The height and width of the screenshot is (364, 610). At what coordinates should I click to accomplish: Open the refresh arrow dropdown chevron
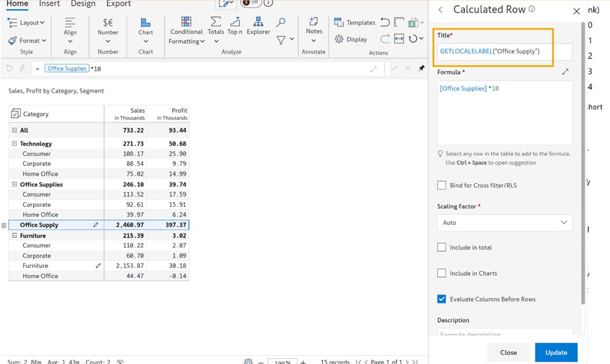(421, 39)
